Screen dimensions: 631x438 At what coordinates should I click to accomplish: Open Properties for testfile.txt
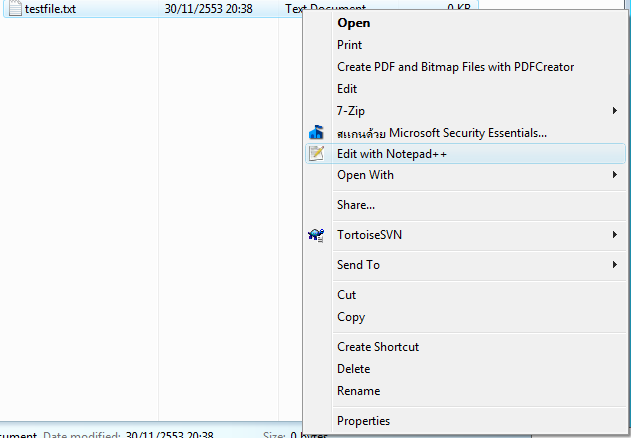coord(363,421)
